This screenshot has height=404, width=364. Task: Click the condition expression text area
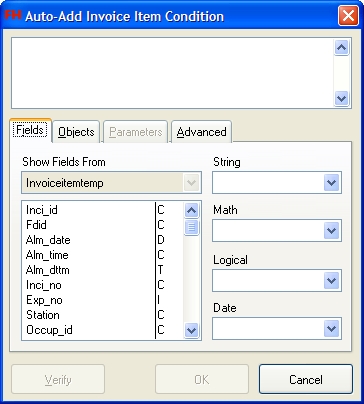172,73
